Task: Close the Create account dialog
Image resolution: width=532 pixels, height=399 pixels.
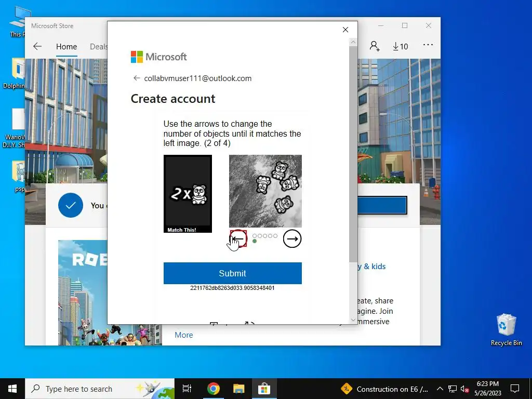Action: pyautogui.click(x=345, y=30)
